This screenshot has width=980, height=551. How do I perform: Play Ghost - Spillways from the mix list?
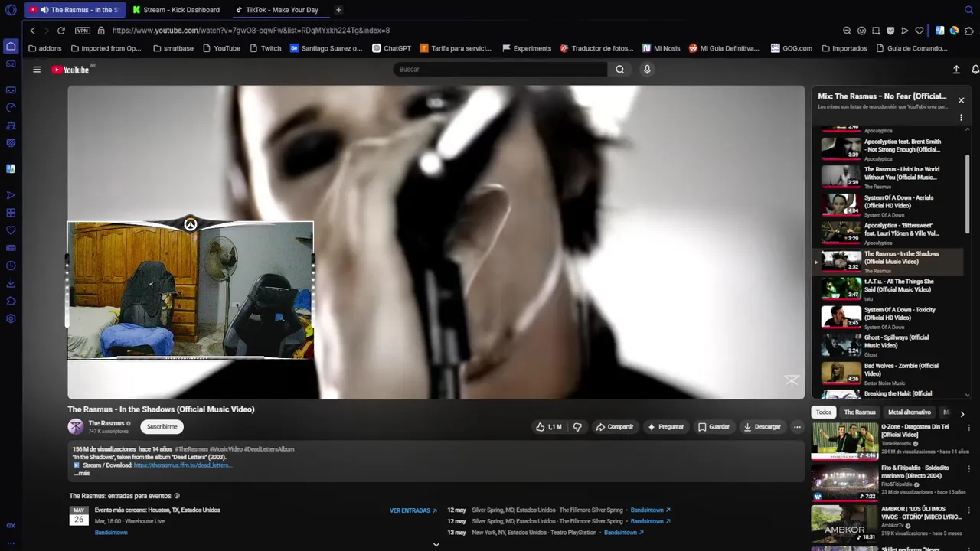coord(888,345)
